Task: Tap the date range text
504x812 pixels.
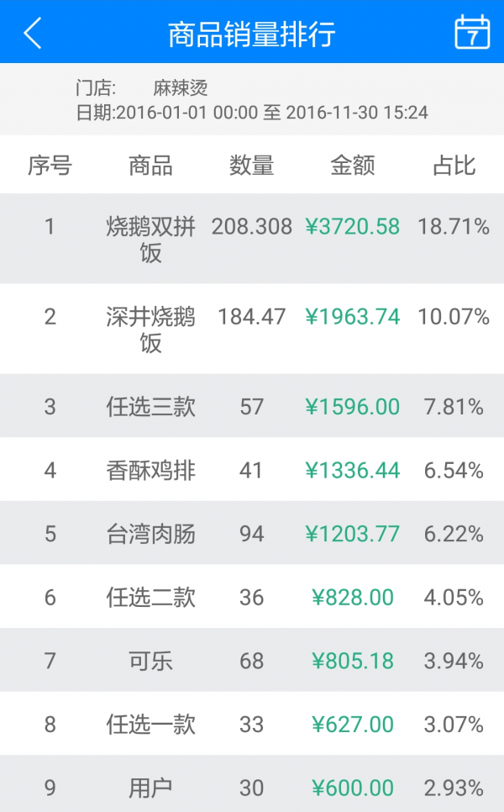Action: click(x=252, y=113)
